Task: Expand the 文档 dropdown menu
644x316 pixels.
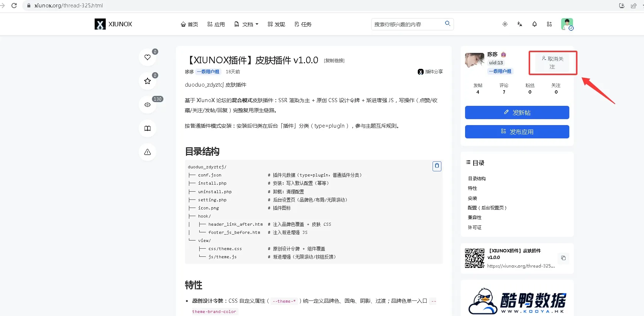Action: [246, 24]
